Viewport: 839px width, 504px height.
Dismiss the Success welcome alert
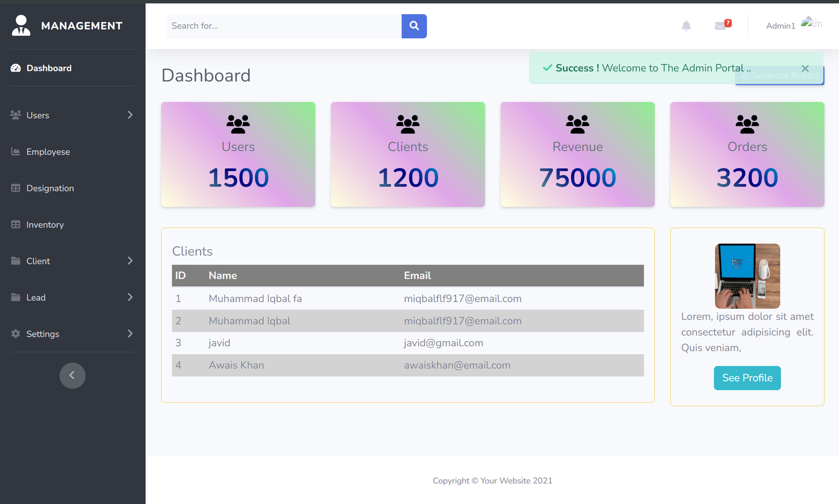(805, 68)
